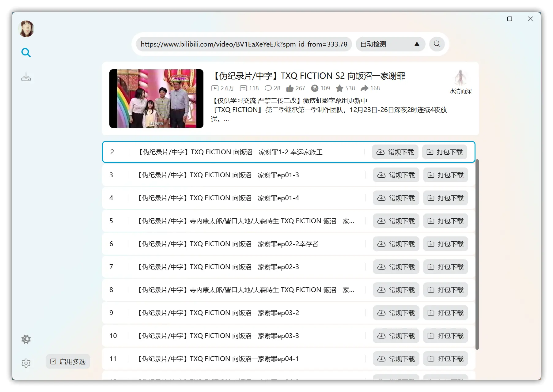Image resolution: width=553 pixels, height=392 pixels.
Task: Click 打包下载 for row 3 ep01-3
Action: [445, 175]
